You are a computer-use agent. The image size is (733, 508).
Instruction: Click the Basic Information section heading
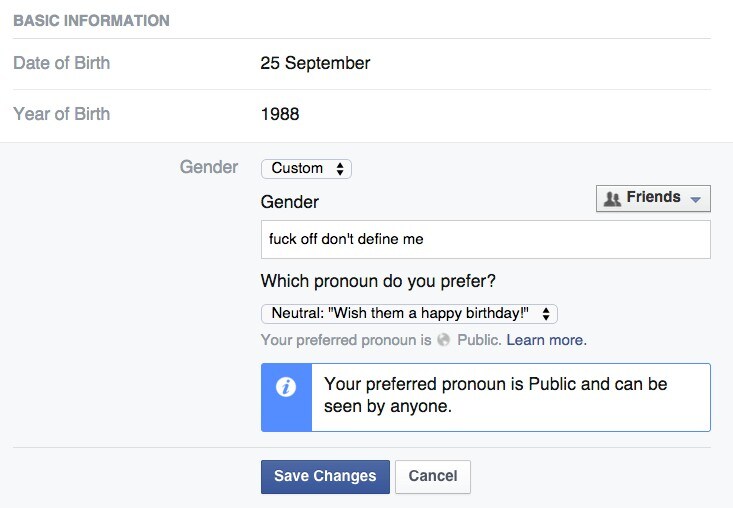coord(92,21)
